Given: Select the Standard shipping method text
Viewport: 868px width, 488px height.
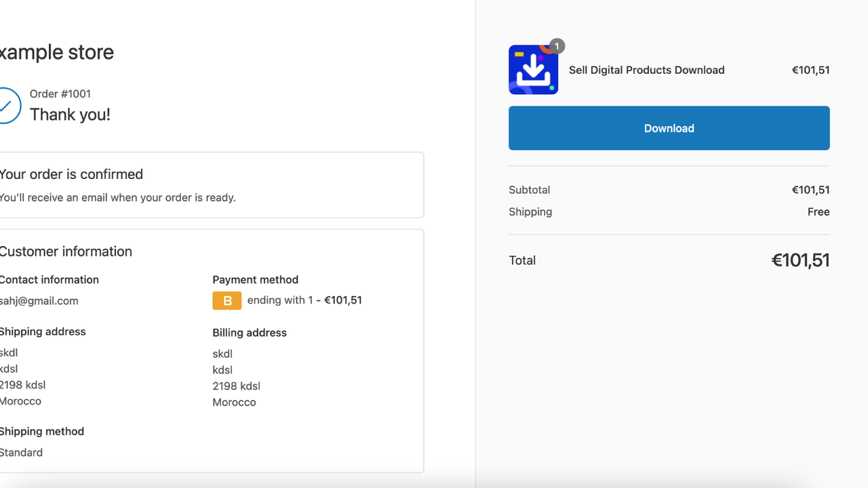Looking at the screenshot, I should (21, 453).
